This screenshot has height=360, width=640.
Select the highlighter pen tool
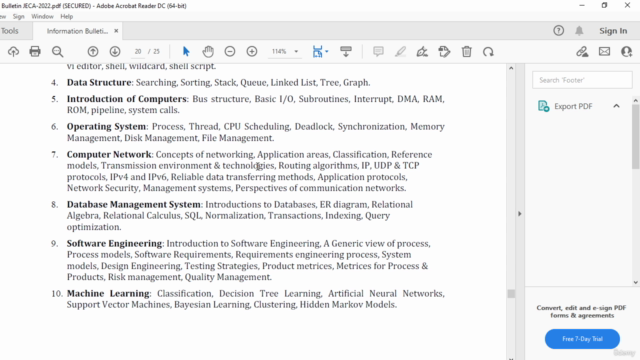click(x=400, y=51)
